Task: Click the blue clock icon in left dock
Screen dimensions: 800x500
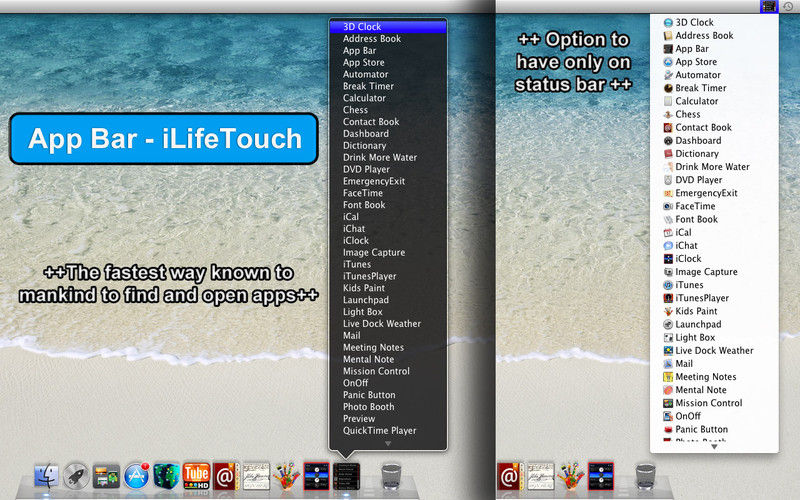Action: point(316,476)
